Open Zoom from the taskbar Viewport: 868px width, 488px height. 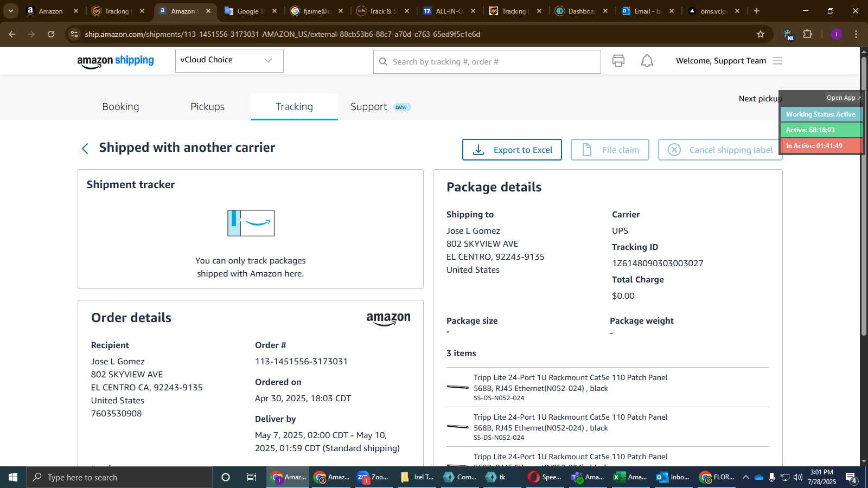point(373,477)
